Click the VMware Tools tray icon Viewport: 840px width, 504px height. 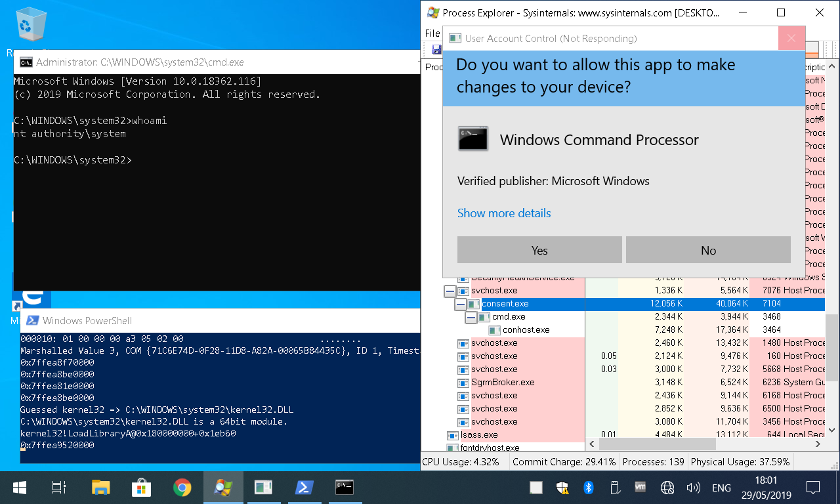640,488
